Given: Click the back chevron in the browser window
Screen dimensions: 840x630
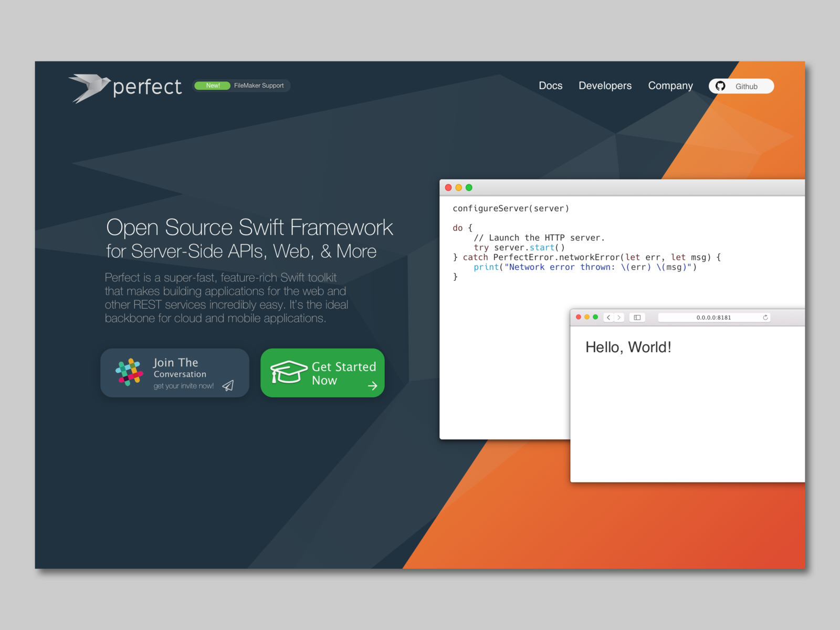Looking at the screenshot, I should [608, 317].
